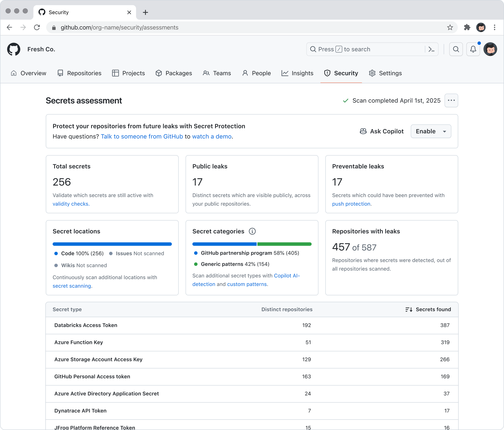Screen dimensions: 504x430
Task: Open the Chrome profile avatar
Action: pyautogui.click(x=481, y=27)
